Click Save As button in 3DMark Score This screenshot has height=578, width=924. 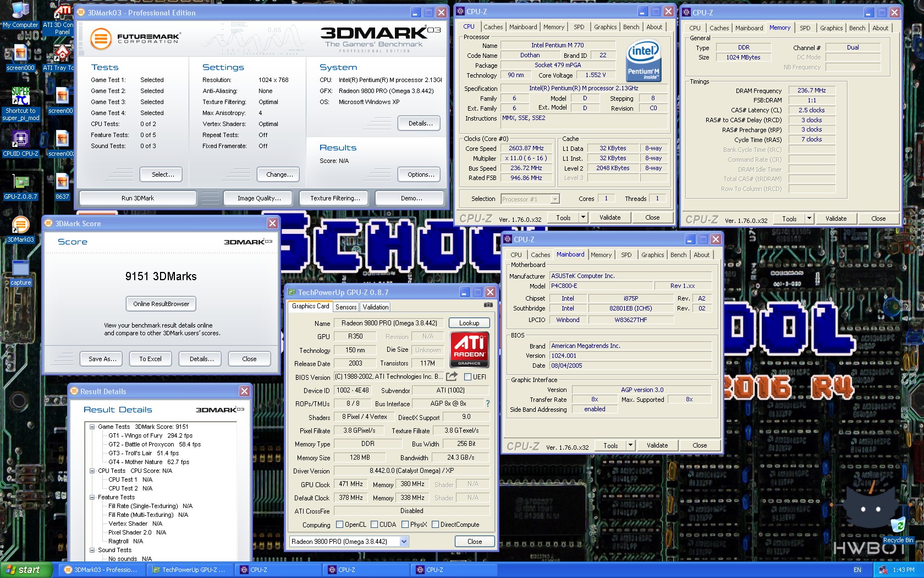click(102, 359)
